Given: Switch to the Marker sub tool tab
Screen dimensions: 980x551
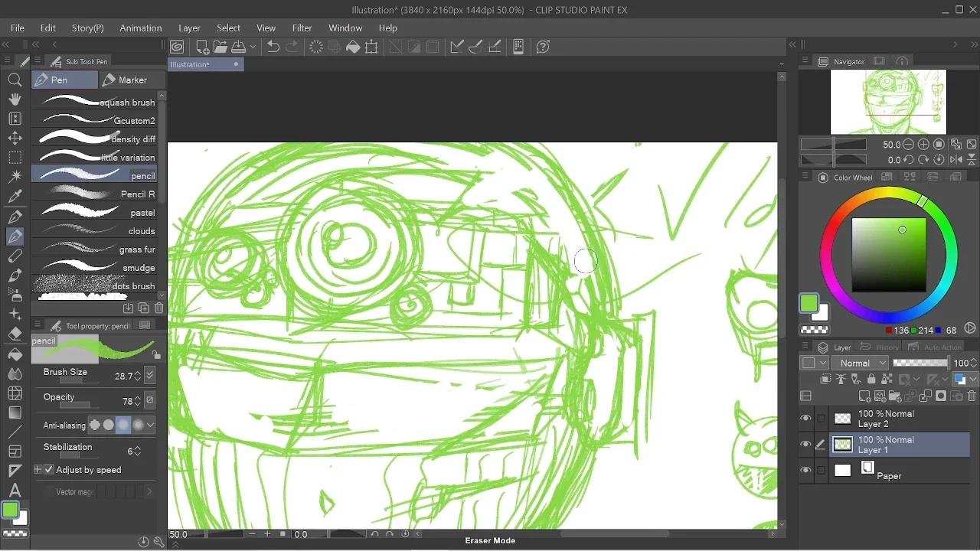Looking at the screenshot, I should [x=125, y=80].
